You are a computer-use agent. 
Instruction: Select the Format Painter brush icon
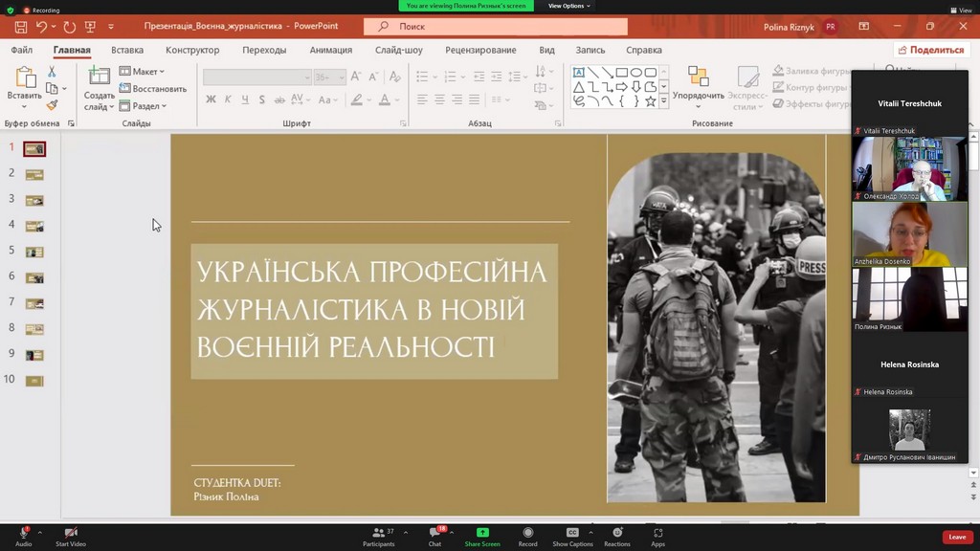(52, 105)
